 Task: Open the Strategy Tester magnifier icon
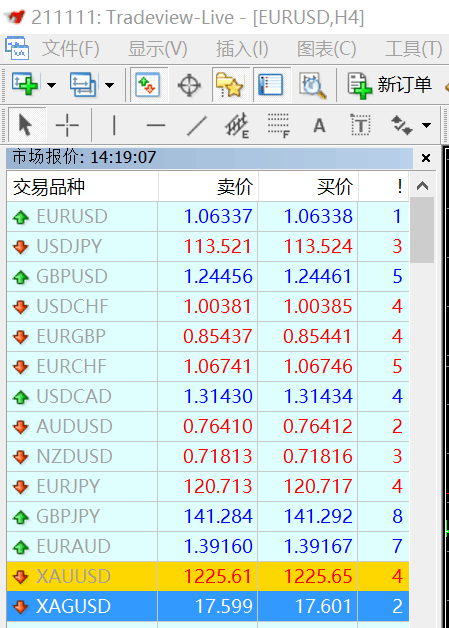click(x=312, y=85)
